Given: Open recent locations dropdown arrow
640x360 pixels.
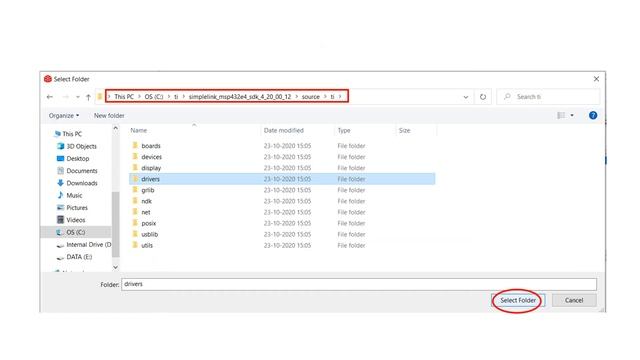Looking at the screenshot, I should tap(78, 97).
